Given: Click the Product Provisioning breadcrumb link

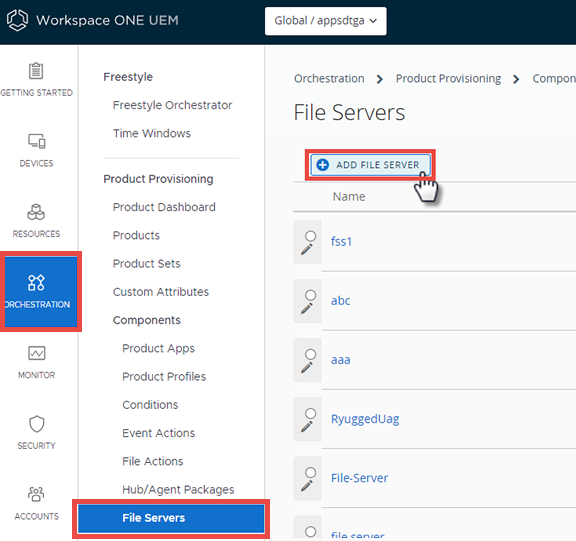Looking at the screenshot, I should click(x=448, y=79).
